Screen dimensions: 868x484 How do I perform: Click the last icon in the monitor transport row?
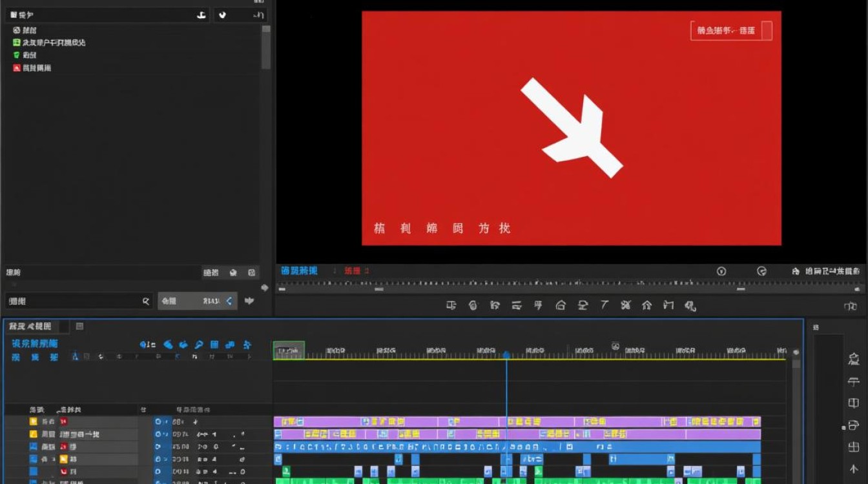(x=690, y=305)
